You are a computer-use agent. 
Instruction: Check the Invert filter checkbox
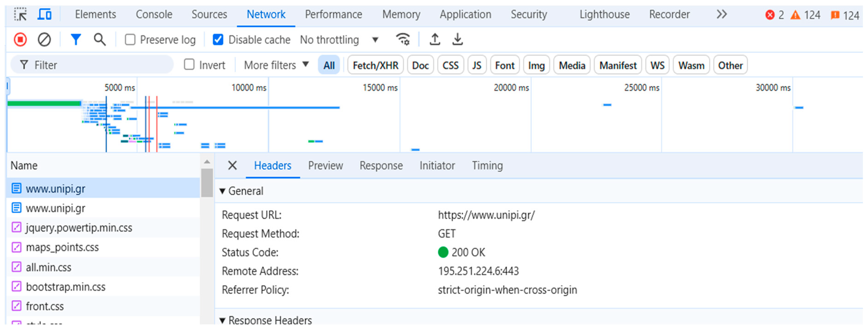(x=189, y=65)
